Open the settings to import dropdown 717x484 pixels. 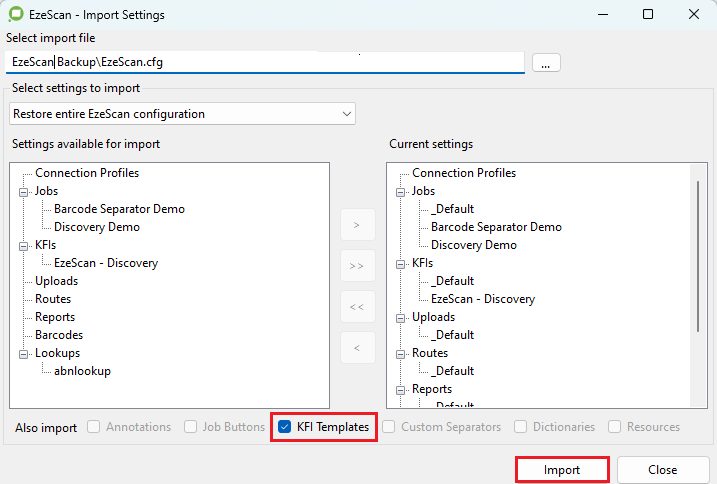click(182, 114)
